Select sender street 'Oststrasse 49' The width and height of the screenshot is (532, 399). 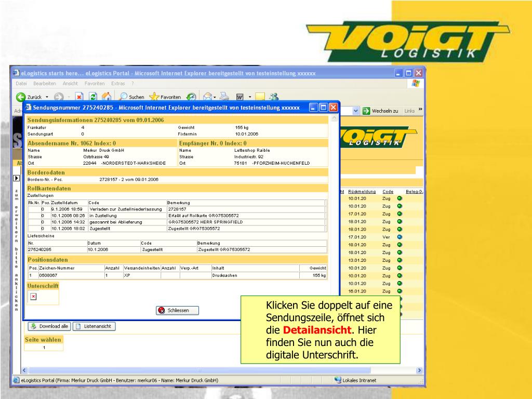tap(96, 157)
